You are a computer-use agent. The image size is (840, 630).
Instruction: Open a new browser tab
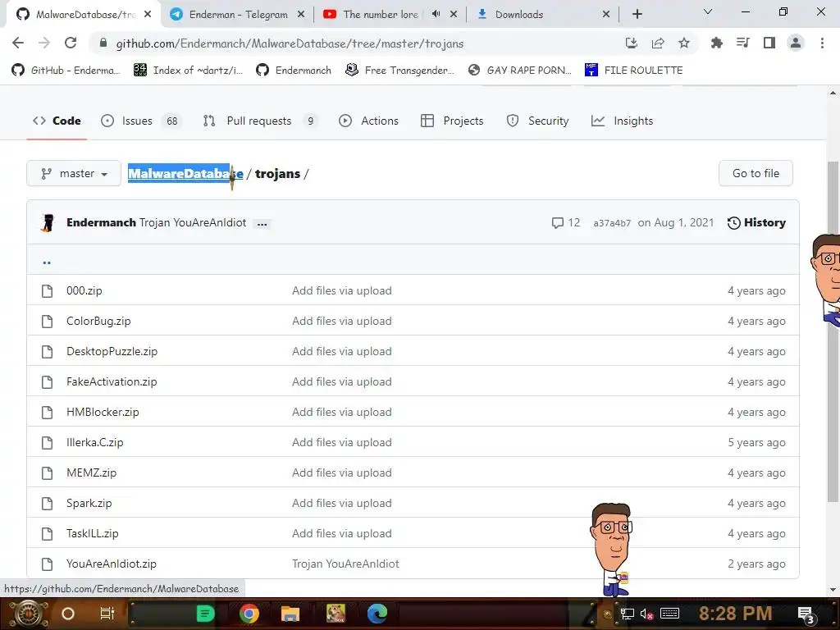point(637,14)
